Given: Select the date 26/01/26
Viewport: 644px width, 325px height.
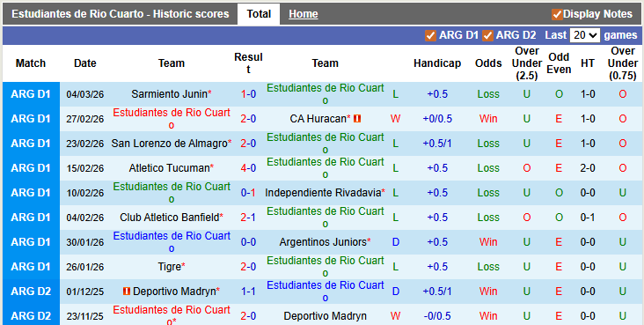Looking at the screenshot, I should [x=85, y=268].
